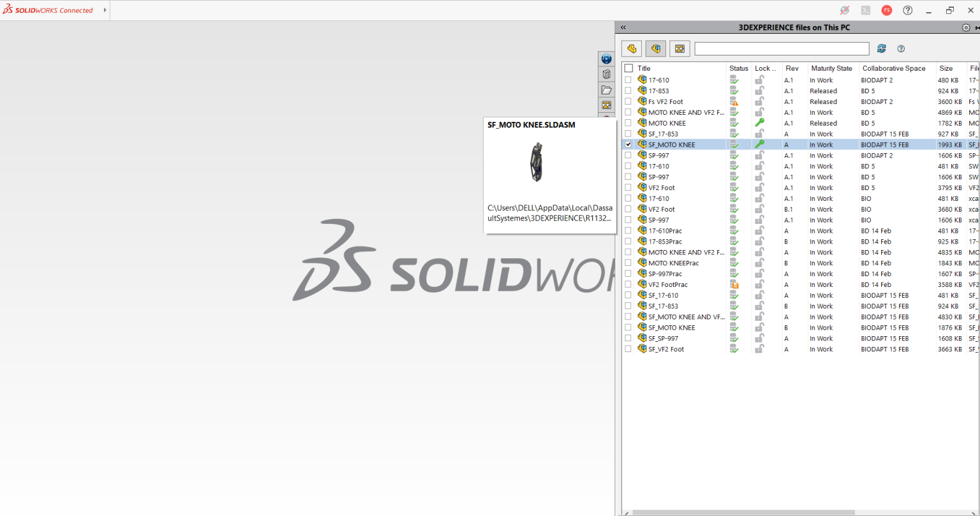Click the open padlock icon for Fs VF2 Foot
The image size is (980, 516).
pyautogui.click(x=759, y=101)
